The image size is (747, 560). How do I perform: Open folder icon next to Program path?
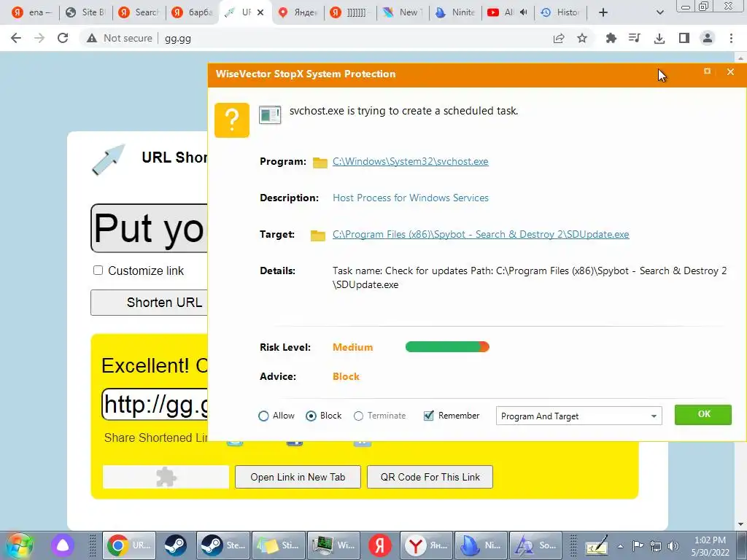tap(320, 163)
